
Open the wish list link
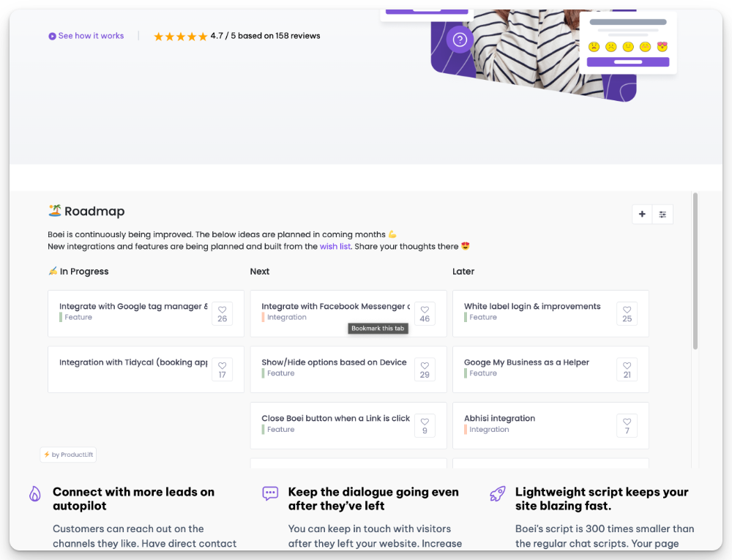tap(335, 247)
